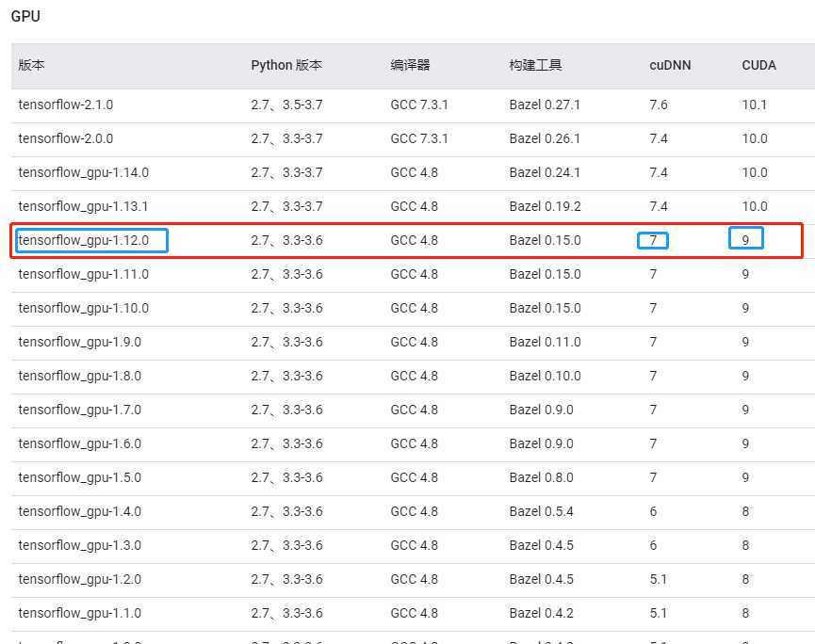Select tensorflow-2.1.0 version cell
Screen dimensions: 815x644
point(66,105)
